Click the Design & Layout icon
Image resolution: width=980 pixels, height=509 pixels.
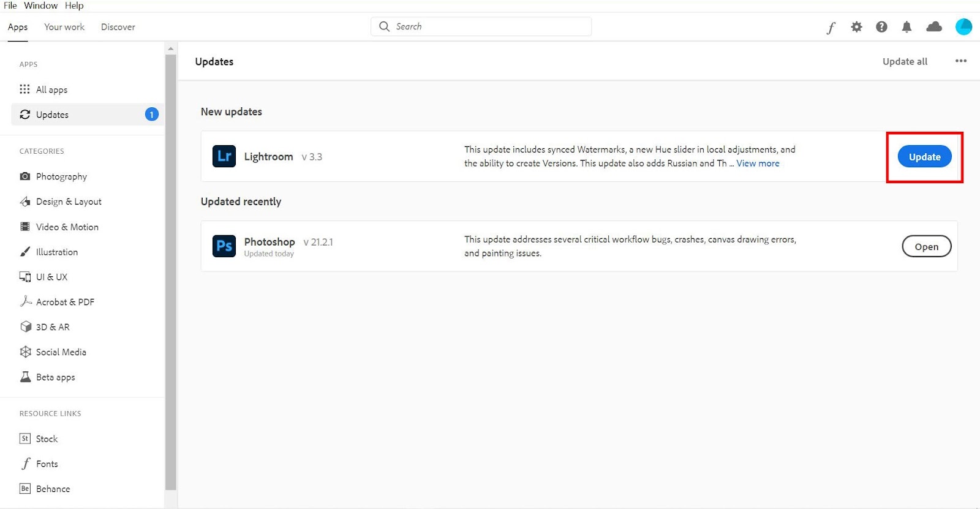25,202
